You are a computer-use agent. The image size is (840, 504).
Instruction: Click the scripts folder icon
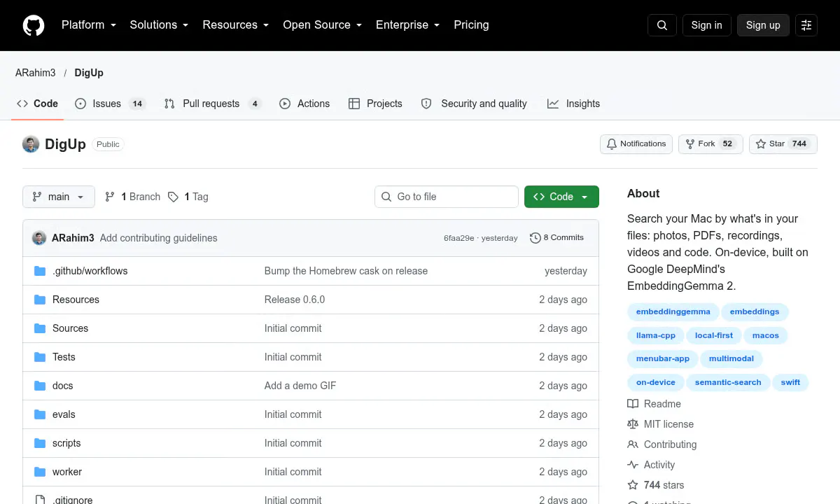(40, 443)
